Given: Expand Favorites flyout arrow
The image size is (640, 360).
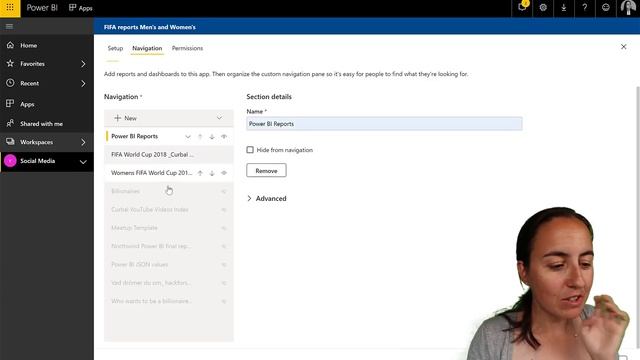Looking at the screenshot, I should [83, 64].
